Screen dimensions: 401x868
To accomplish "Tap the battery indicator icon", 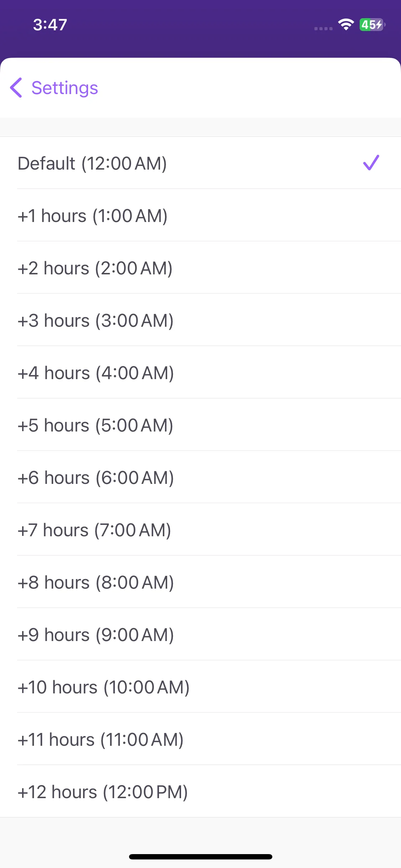I will click(x=372, y=25).
